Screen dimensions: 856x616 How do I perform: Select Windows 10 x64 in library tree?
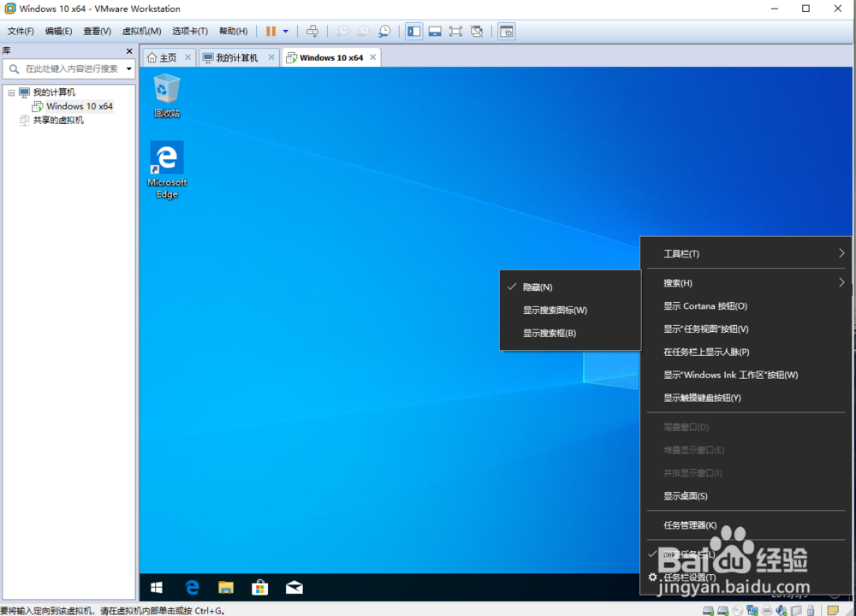79,106
